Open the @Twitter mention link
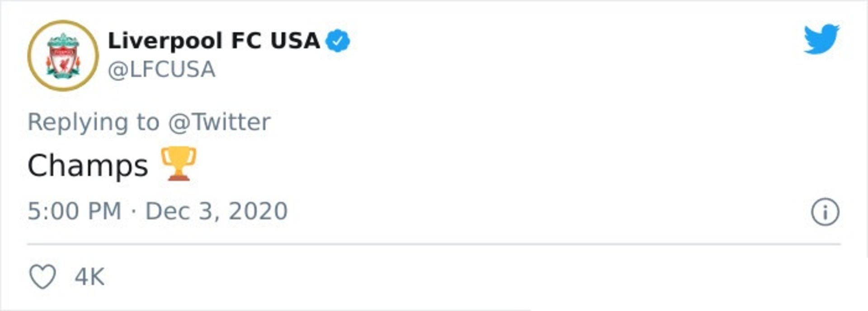This screenshot has height=311, width=868. 219,122
